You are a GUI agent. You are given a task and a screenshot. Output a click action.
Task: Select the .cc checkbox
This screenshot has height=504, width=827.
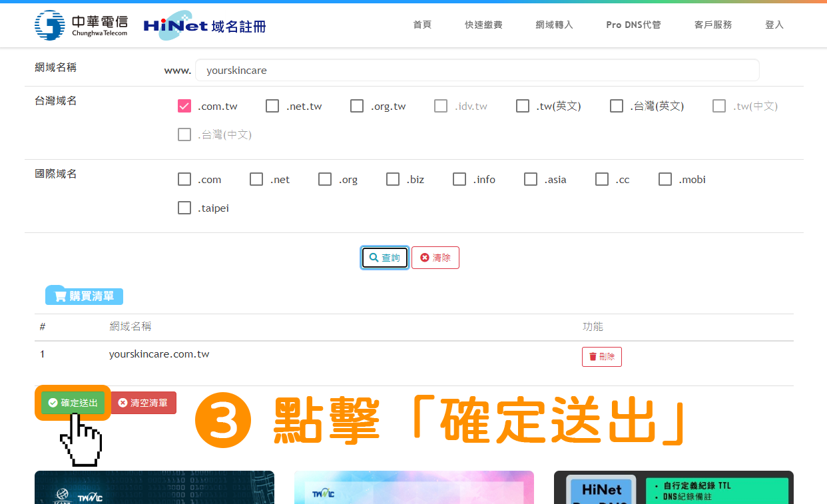pyautogui.click(x=602, y=179)
